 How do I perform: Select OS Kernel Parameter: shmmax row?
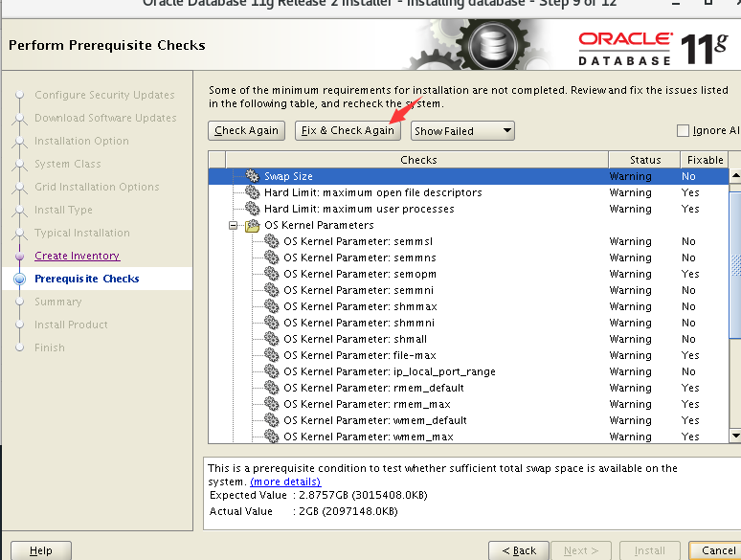click(x=468, y=306)
